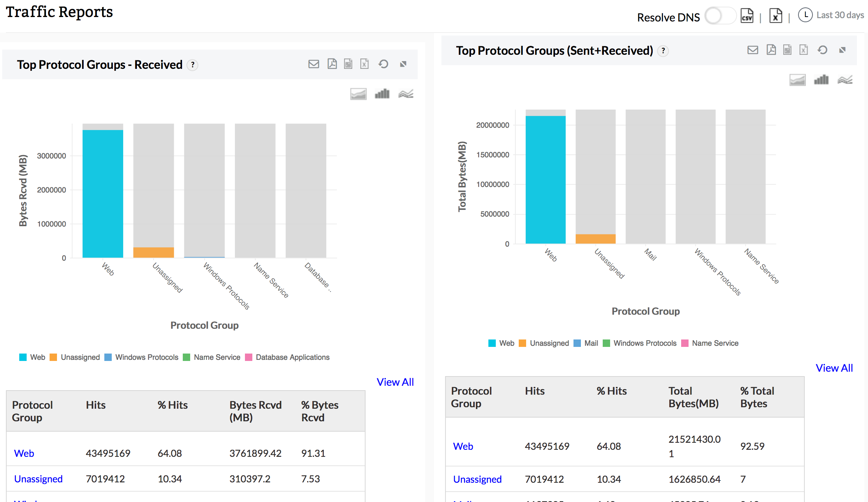Toggle the Resolve DNS switch
Screen dimensions: 868x502
[720, 16]
